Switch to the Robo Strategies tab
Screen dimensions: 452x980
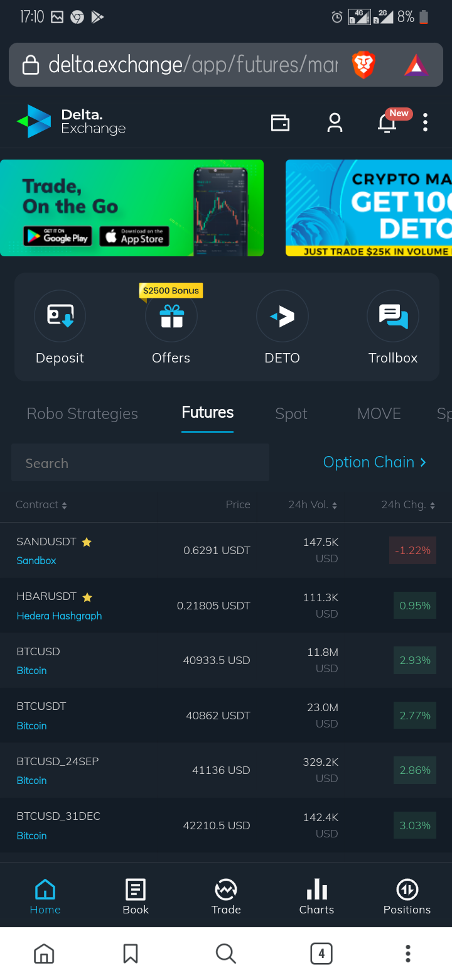pos(82,413)
